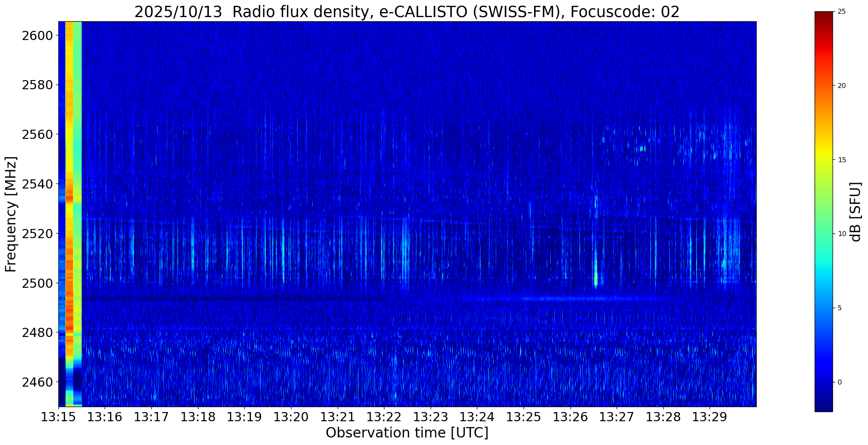This screenshot has width=868, height=445.
Task: Click the 13:18 time tick label
Action: click(198, 417)
